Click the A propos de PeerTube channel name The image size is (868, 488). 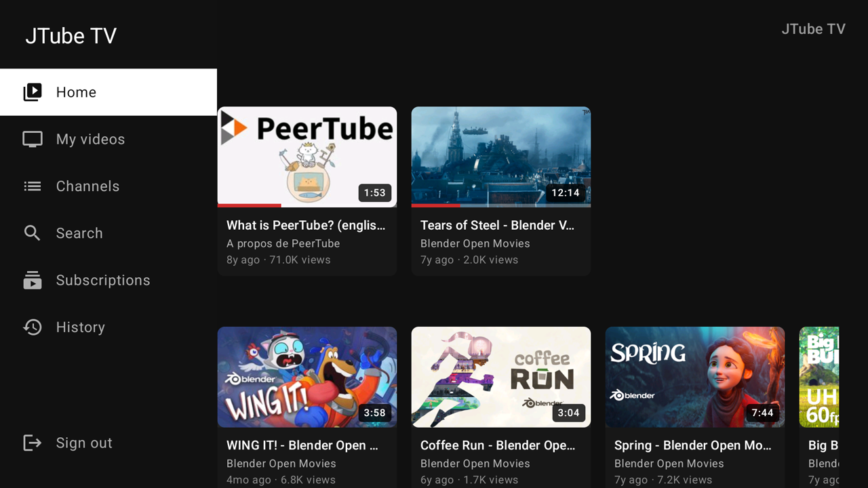(283, 243)
